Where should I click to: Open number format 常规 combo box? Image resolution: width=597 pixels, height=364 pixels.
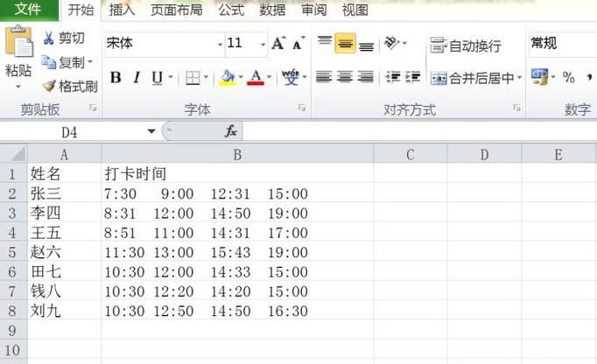click(x=563, y=44)
